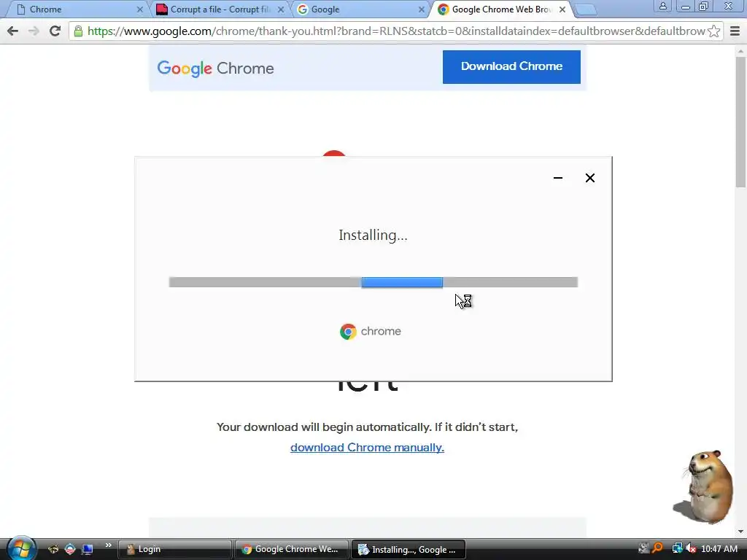Click the scrollbar up arrow
This screenshot has width=747, height=560.
(x=740, y=51)
